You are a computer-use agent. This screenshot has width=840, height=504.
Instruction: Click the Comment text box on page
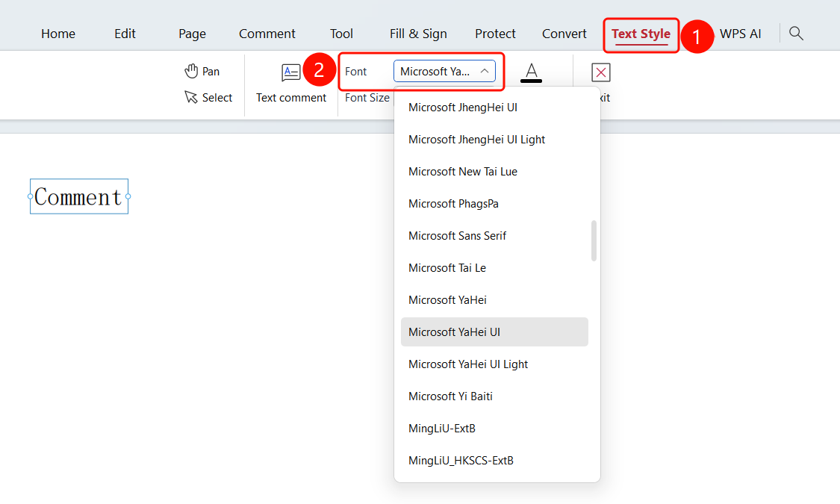tap(79, 196)
